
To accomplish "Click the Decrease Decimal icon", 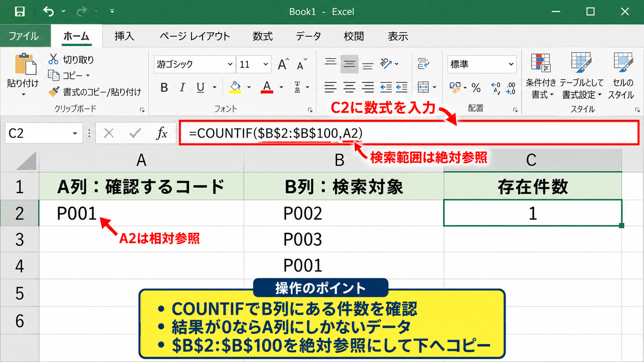I will (511, 88).
